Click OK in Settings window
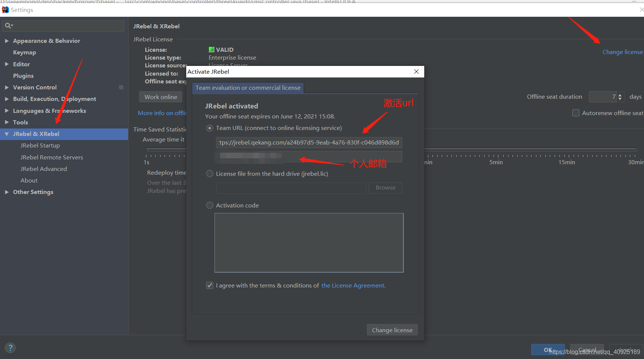The width and height of the screenshot is (644, 359). (x=548, y=350)
